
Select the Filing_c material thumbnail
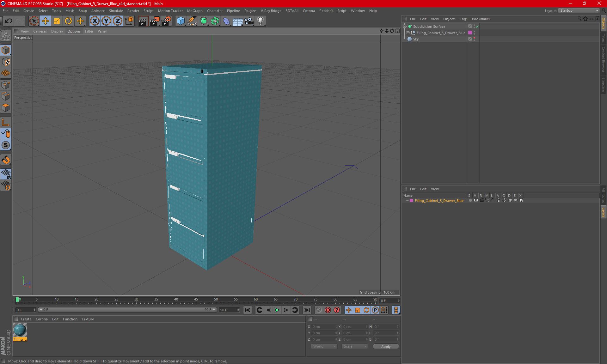coord(20,330)
